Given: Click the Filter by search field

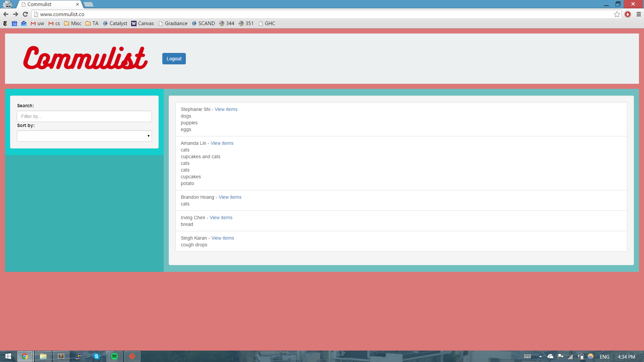Looking at the screenshot, I should tap(84, 116).
